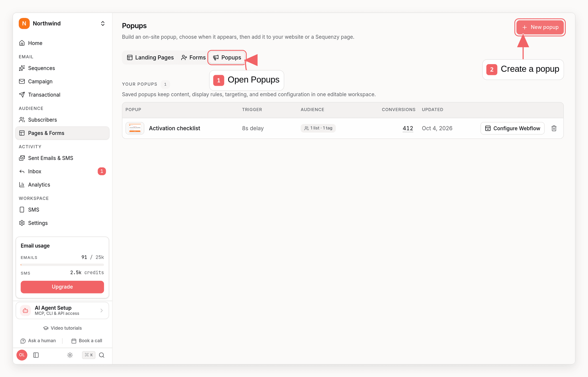Expand AI Agent Setup
The image size is (588, 377).
(62, 311)
